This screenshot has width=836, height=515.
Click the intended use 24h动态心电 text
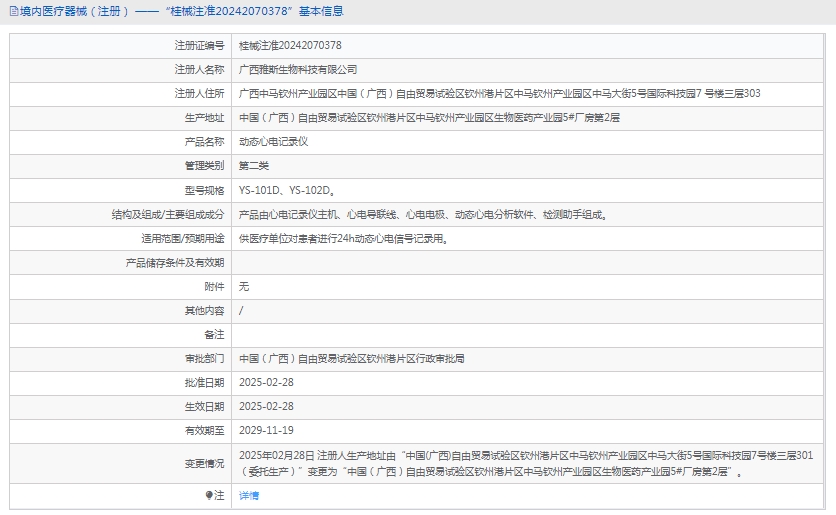pyautogui.click(x=342, y=238)
